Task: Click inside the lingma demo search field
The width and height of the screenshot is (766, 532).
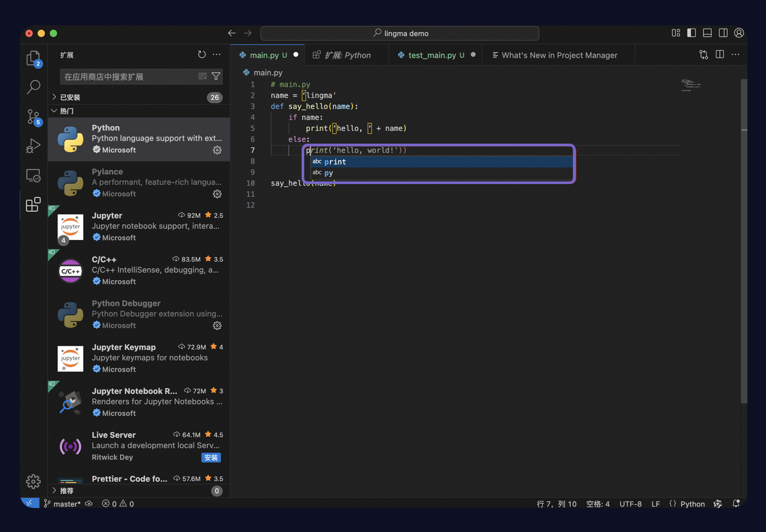Action: coord(399,33)
